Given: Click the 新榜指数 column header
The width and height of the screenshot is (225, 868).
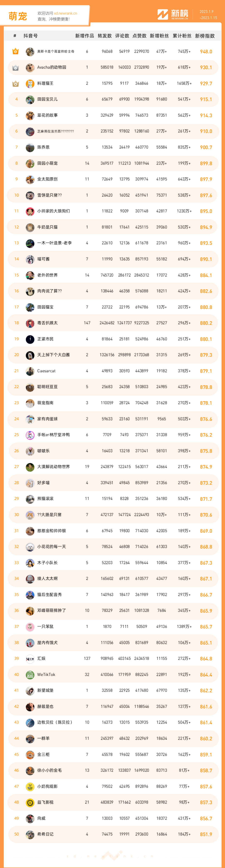Looking at the screenshot, I should 205,36.
